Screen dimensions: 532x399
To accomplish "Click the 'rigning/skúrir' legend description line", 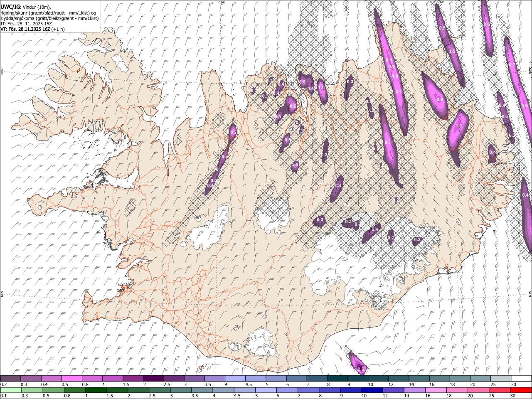I will (48, 13).
